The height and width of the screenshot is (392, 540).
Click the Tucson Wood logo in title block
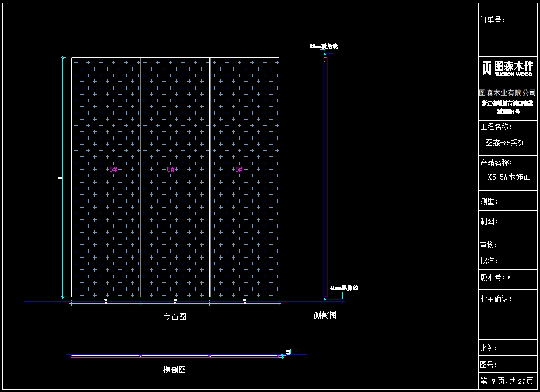click(x=507, y=68)
